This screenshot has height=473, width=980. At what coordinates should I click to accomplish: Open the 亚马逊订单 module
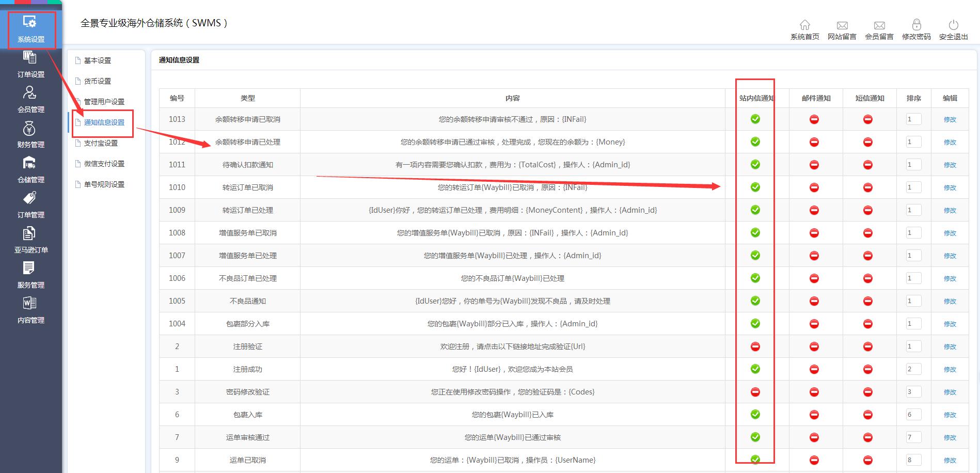coord(29,241)
